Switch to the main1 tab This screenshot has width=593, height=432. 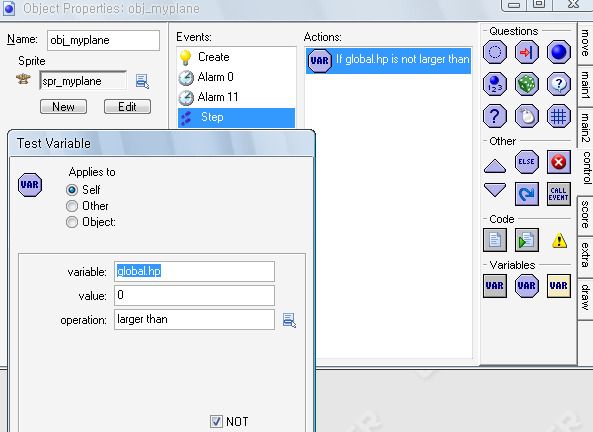point(585,85)
